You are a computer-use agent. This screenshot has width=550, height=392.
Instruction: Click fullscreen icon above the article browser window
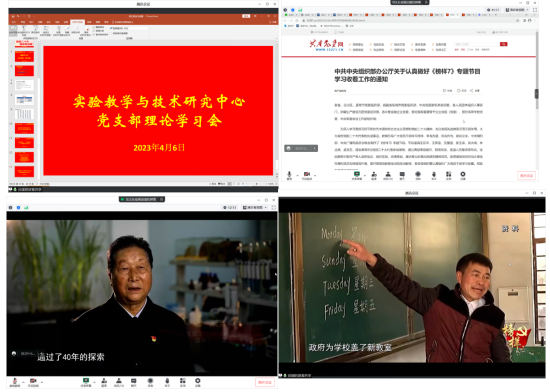pos(535,10)
